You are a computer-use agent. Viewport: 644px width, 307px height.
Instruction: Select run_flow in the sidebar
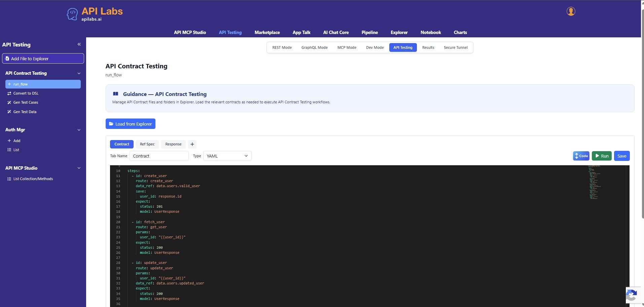coord(43,84)
